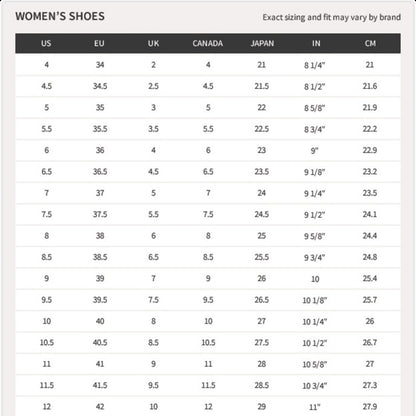
Task: Click the US column header
Action: pos(46,43)
